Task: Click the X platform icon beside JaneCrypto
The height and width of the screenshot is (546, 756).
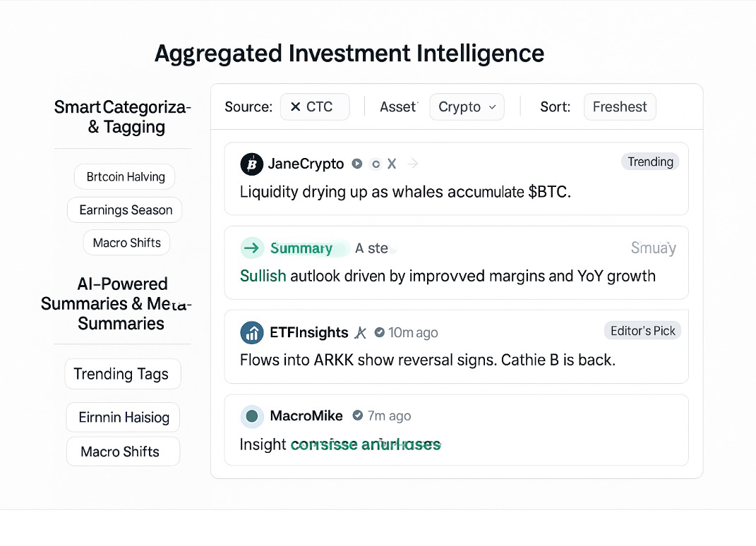Action: coord(392,164)
